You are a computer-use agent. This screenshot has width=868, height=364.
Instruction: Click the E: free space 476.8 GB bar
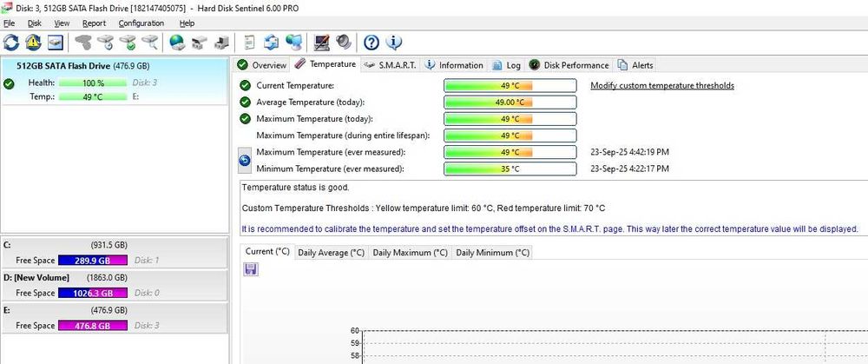coord(93,326)
